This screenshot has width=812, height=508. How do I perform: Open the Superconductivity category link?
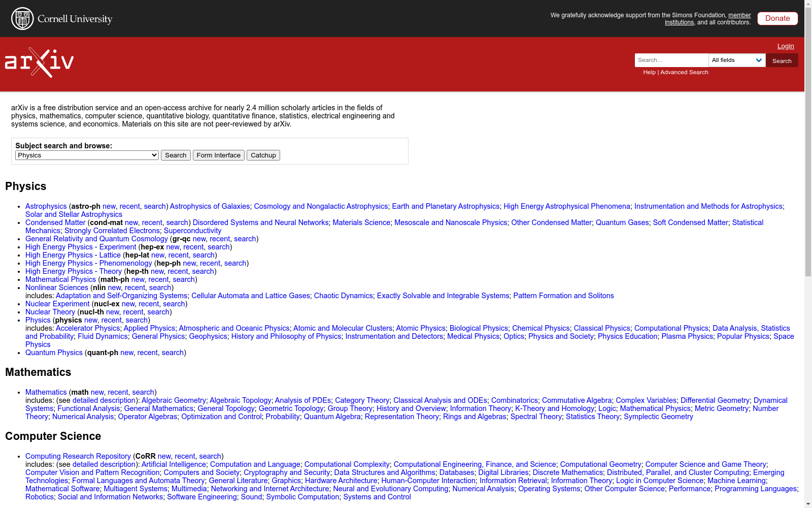192,231
